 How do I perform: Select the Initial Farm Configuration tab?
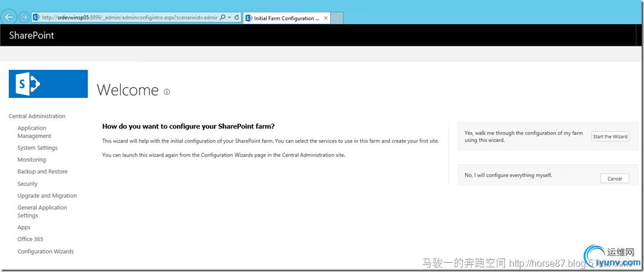pyautogui.click(x=287, y=18)
